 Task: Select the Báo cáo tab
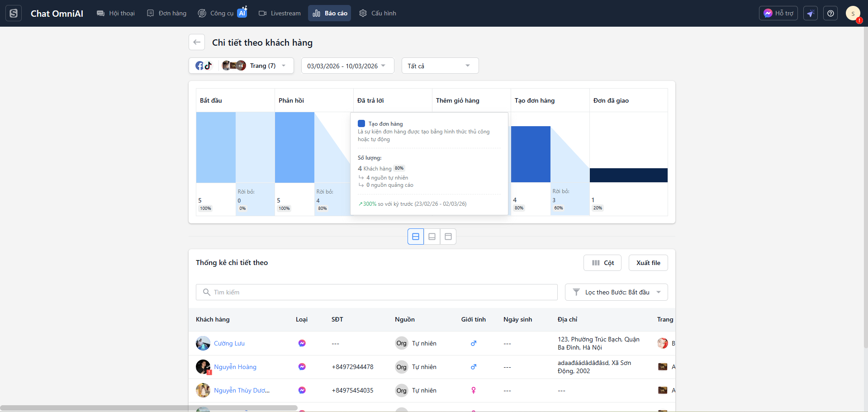(x=330, y=13)
